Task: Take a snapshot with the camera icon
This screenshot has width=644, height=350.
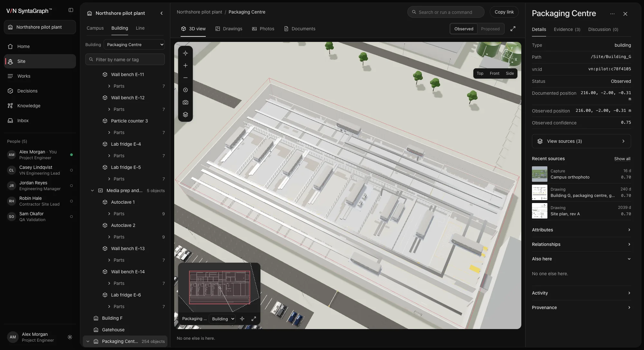Action: click(185, 102)
